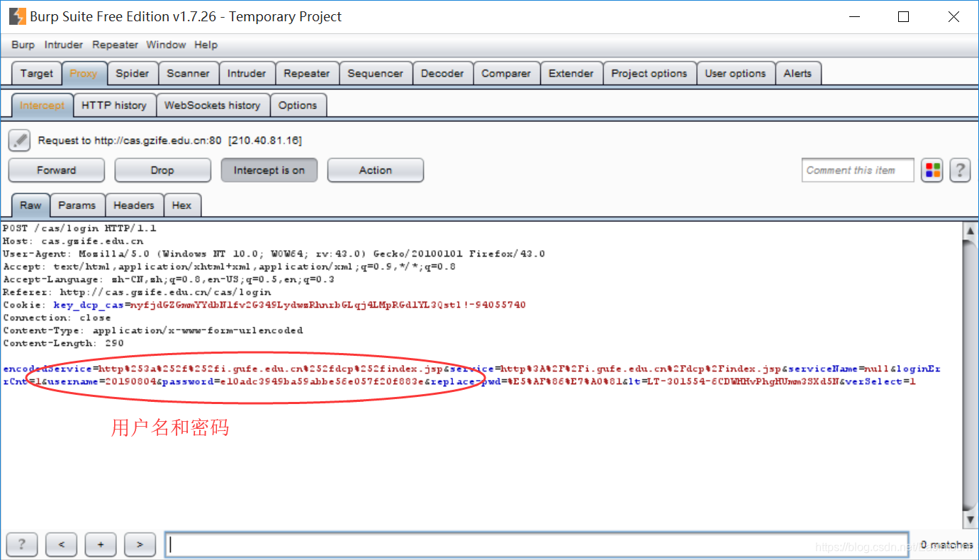Viewport: 979px width, 560px height.
Task: Open the WebSockets history sub-tab
Action: (x=213, y=105)
